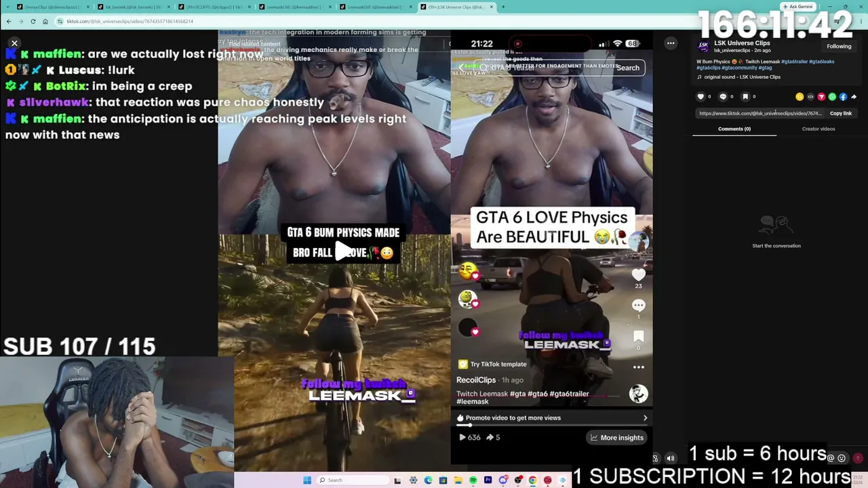Click the yellow repost icon

point(800,97)
